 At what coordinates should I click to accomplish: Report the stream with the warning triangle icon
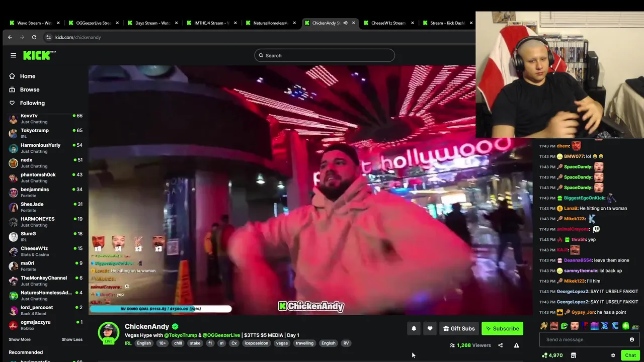516,345
